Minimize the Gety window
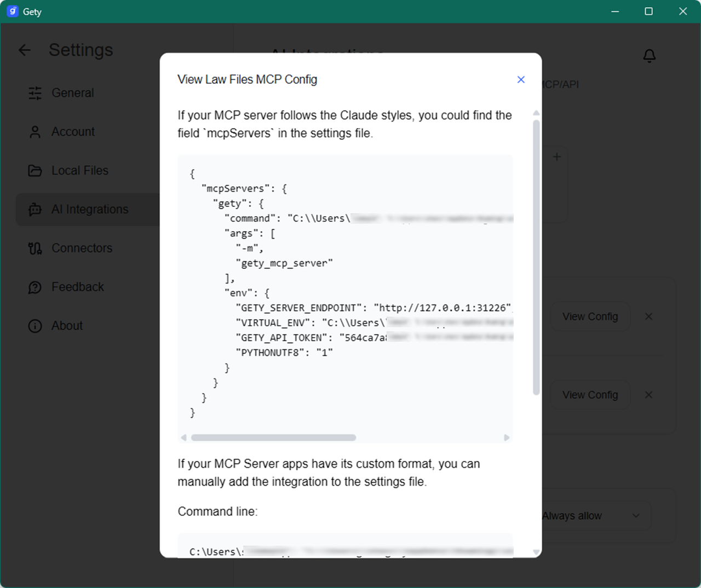This screenshot has height=588, width=701. (x=615, y=11)
